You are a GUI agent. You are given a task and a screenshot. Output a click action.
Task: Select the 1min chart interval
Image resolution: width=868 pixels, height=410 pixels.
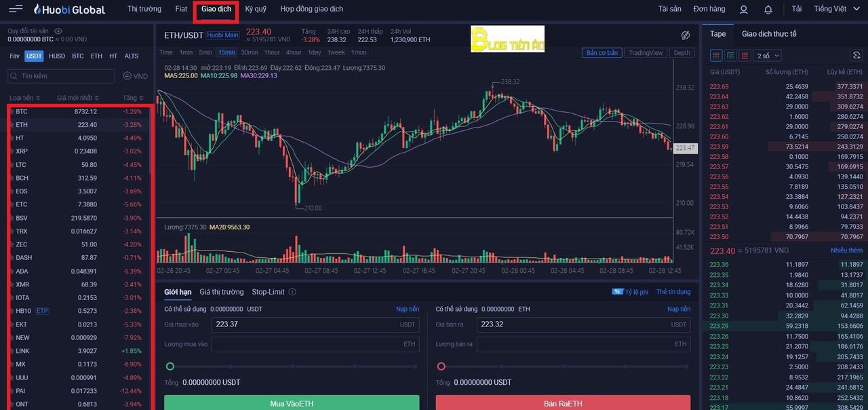[x=186, y=53]
